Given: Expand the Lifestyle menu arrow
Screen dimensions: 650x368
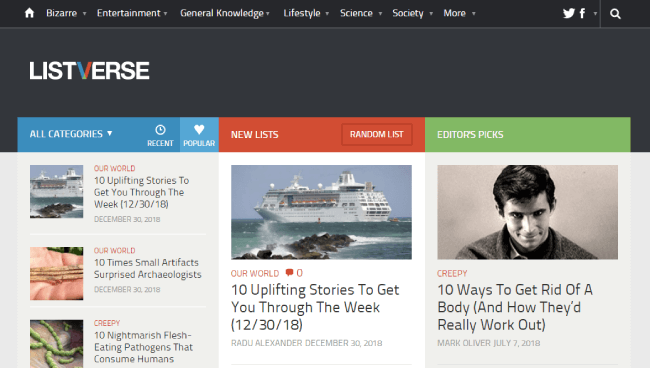Looking at the screenshot, I should pos(327,14).
